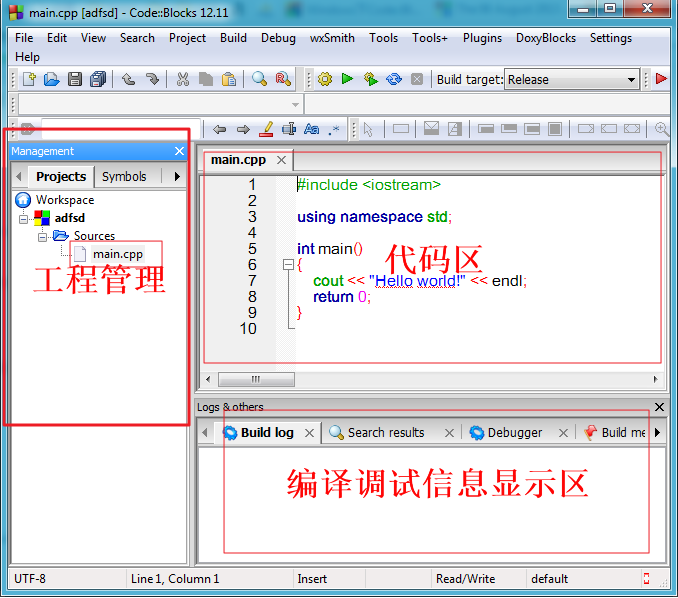The height and width of the screenshot is (598, 678).
Task: Start debugger with red arrow icon
Action: (x=661, y=79)
